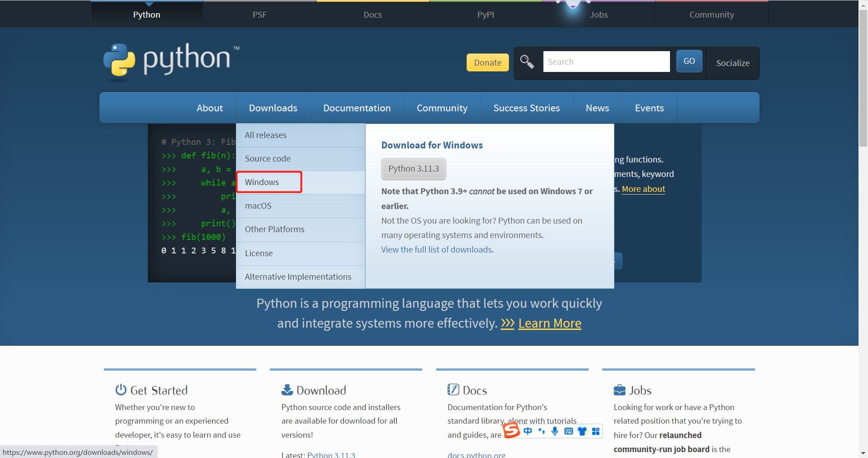Open the Jobs top tab
Viewport: 868px width, 458px height.
(x=599, y=14)
